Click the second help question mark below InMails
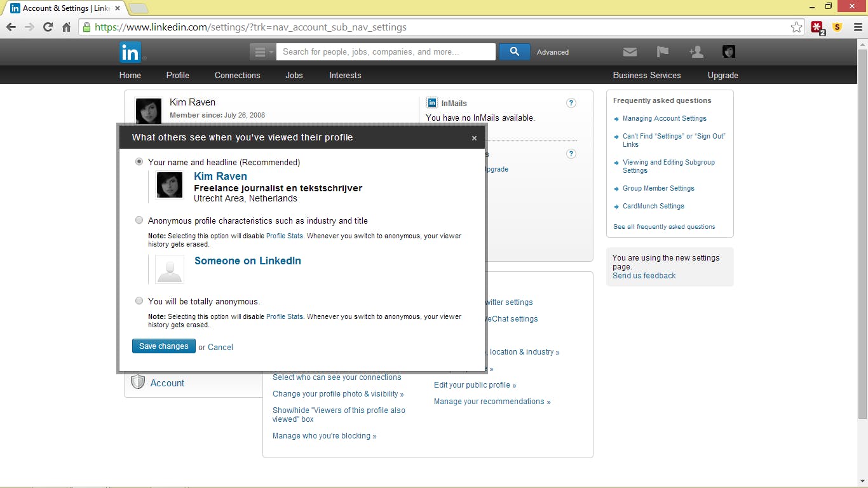Viewport: 868px width, 488px height. (571, 154)
